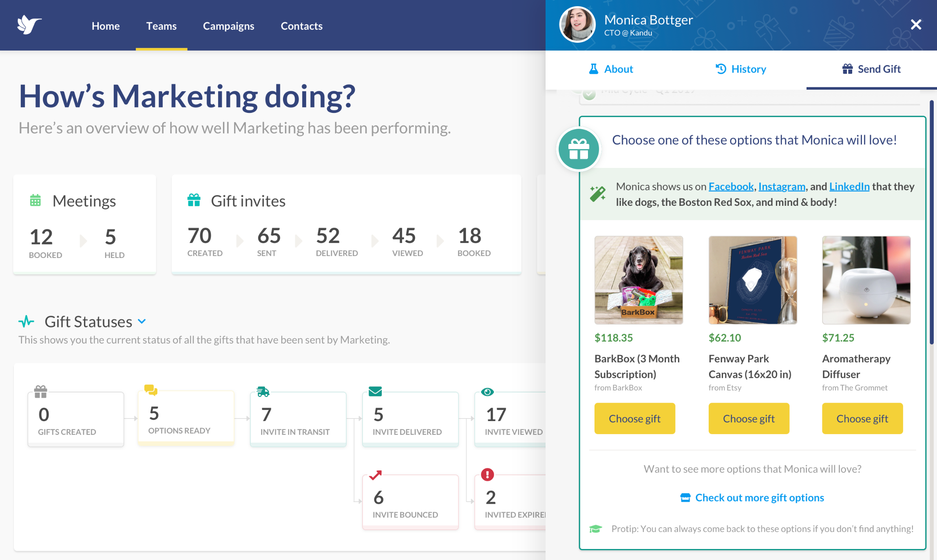Click the 52 Delivered gift invites value
This screenshot has width=937, height=560.
pos(328,236)
